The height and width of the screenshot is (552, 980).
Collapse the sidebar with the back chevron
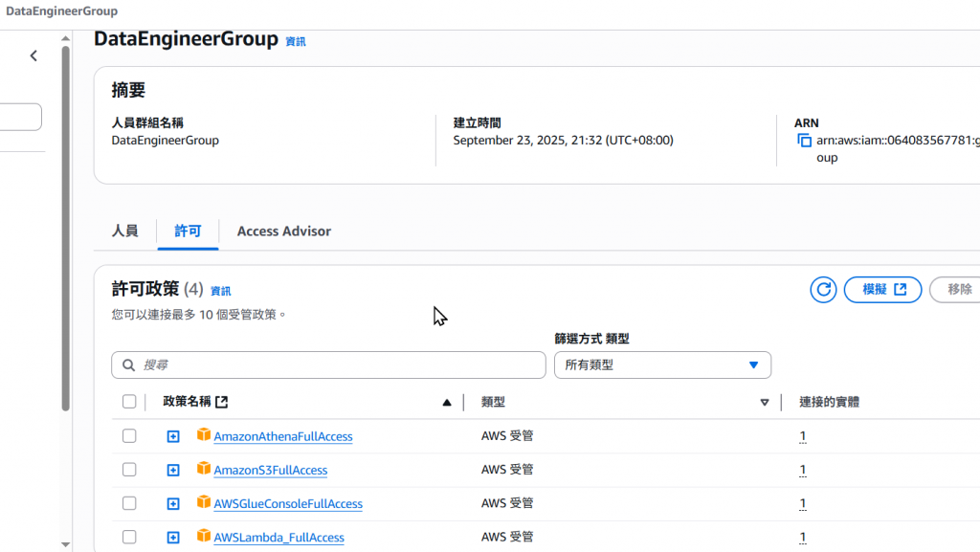pos(33,55)
